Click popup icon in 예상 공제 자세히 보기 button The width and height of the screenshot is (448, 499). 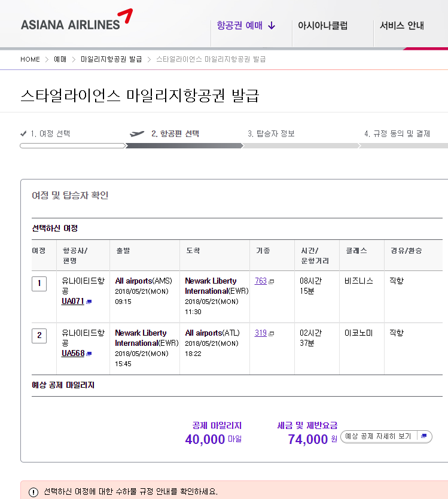tap(424, 436)
